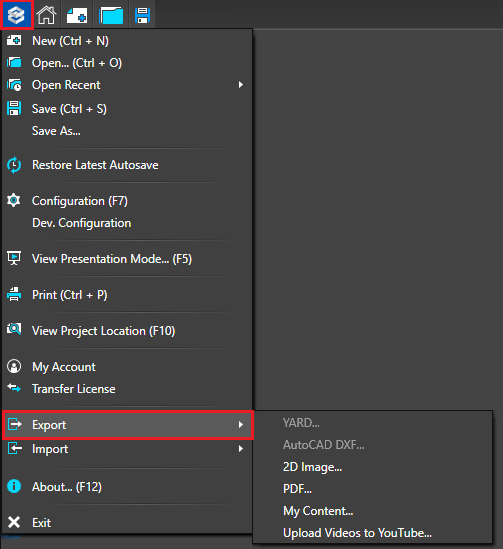This screenshot has width=503, height=549.
Task: Click the icon beside New (Ctrl + N)
Action: pyautogui.click(x=14, y=40)
